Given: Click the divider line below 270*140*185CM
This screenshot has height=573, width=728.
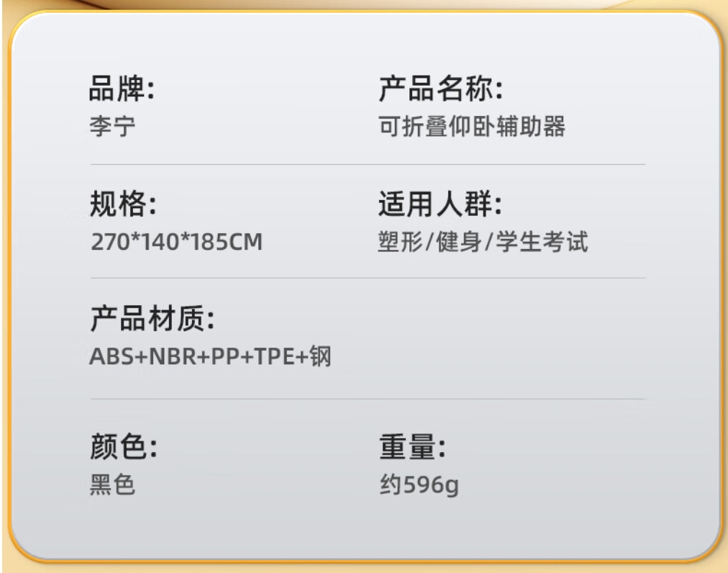Looking at the screenshot, I should coord(368,278).
